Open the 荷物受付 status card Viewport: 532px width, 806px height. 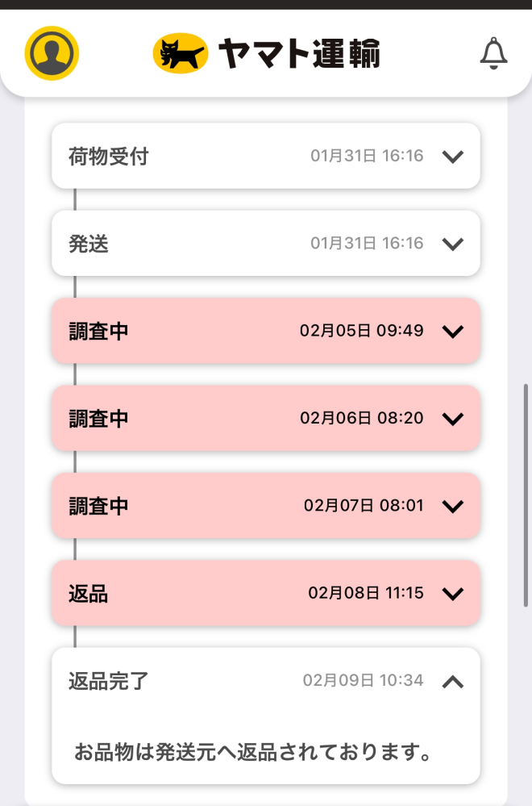pyautogui.click(x=266, y=156)
